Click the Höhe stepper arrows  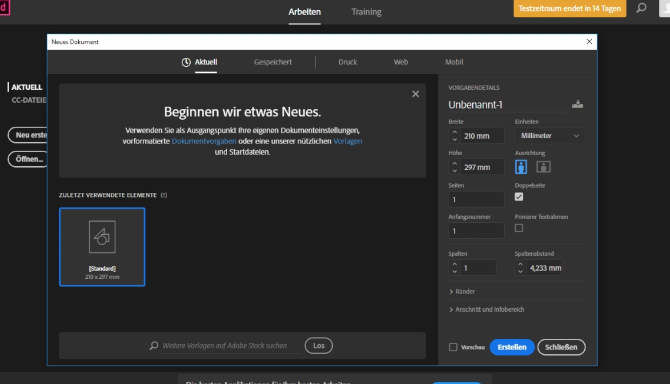point(454,167)
